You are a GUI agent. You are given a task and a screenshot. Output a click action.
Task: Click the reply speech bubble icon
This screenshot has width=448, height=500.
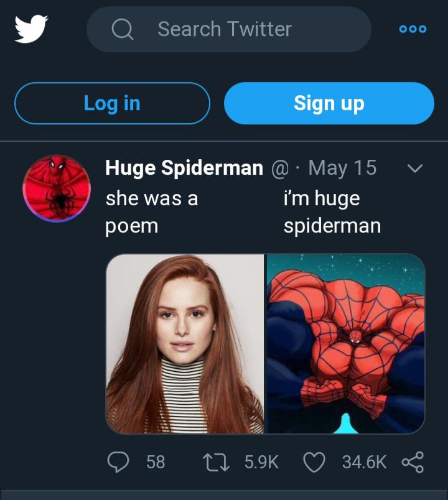(x=118, y=461)
